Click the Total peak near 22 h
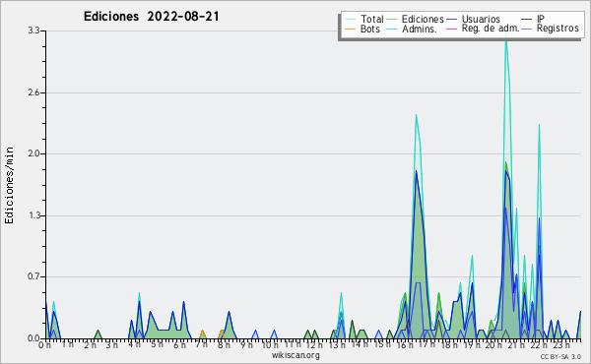 coord(540,125)
